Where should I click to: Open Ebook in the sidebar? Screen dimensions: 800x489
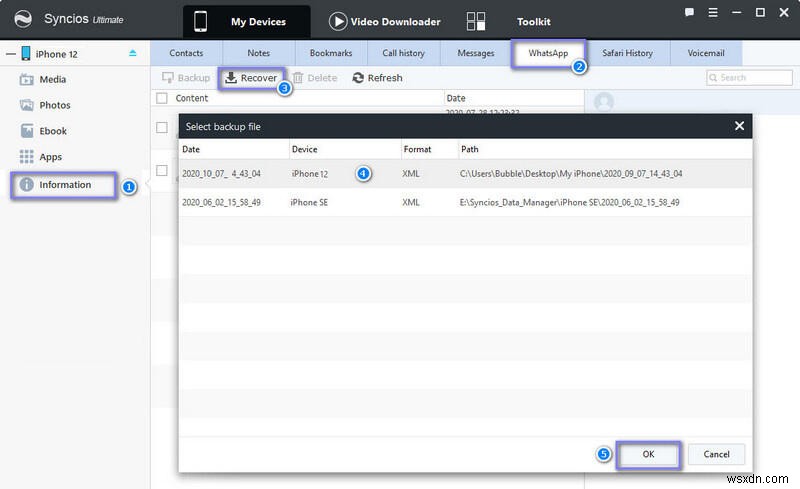43,131
